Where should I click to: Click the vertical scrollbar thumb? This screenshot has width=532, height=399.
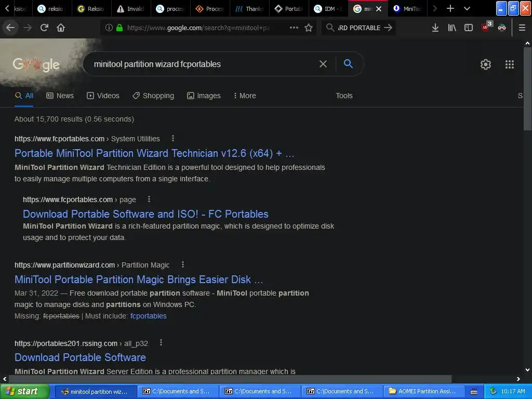pos(527,88)
